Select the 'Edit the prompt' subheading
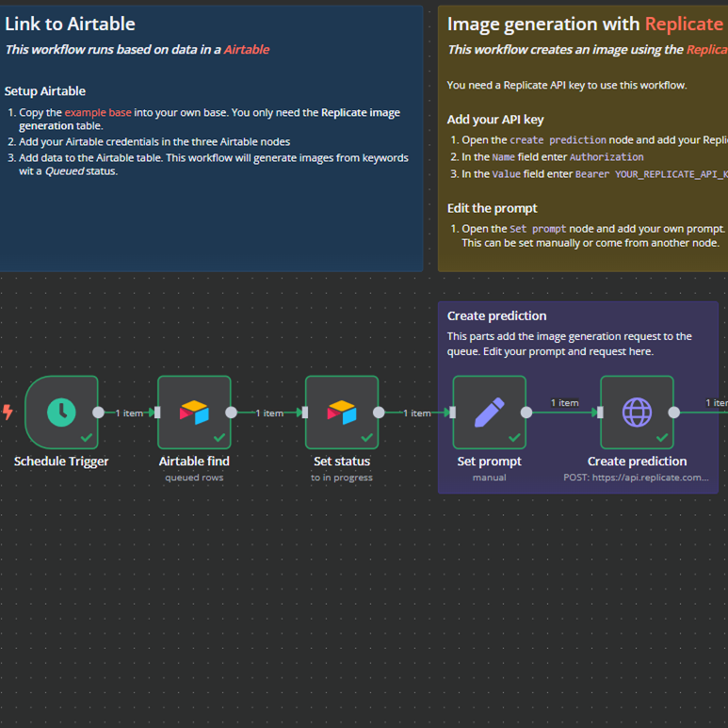The height and width of the screenshot is (728, 728). coord(493,208)
